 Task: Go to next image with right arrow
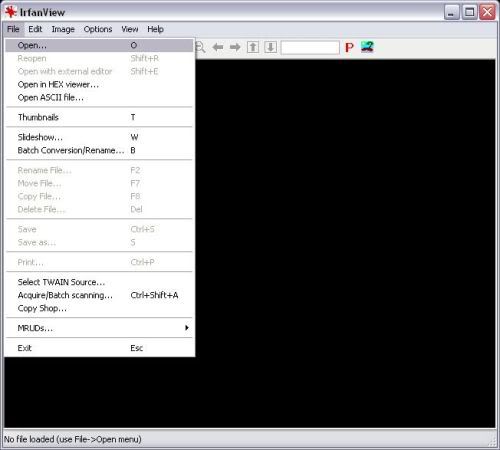click(235, 47)
